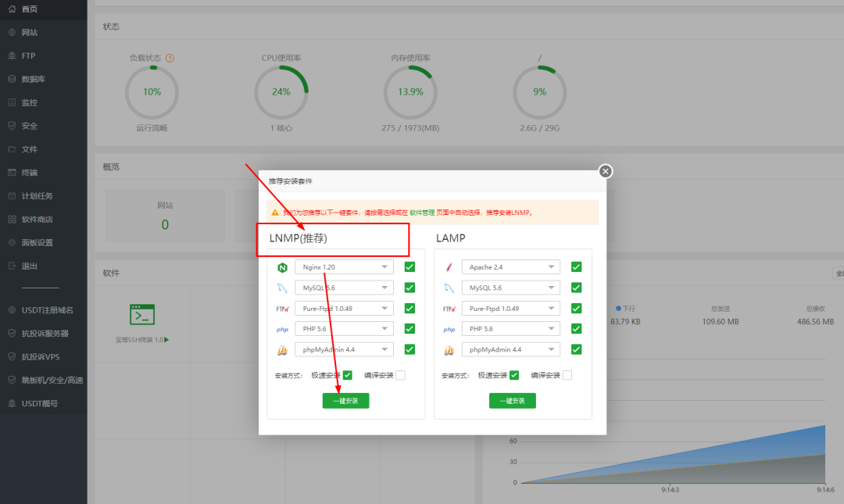Click the monitor icon beside 监控
This screenshot has width=844, height=504.
click(12, 102)
